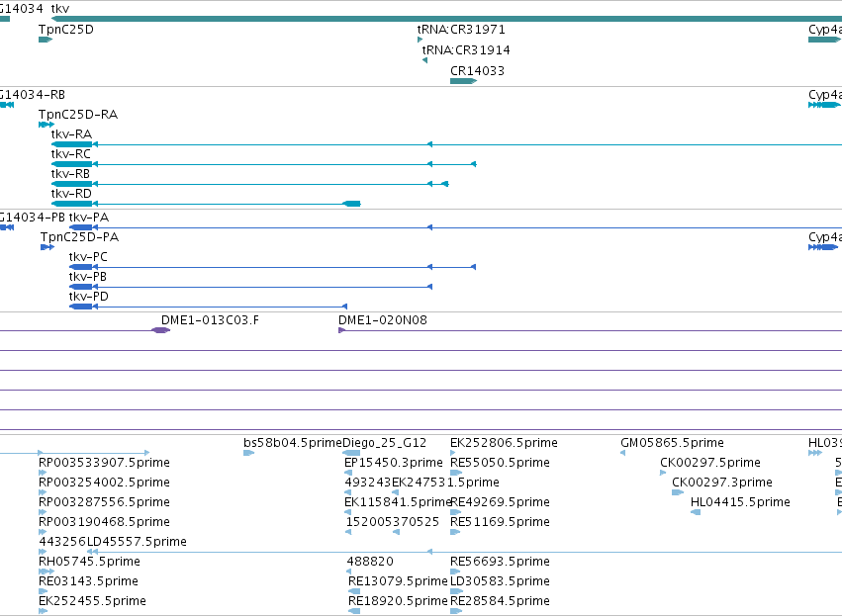Screen dimensions: 842x616
Task: Click the GM05865.5prime EST label
Action: click(672, 443)
